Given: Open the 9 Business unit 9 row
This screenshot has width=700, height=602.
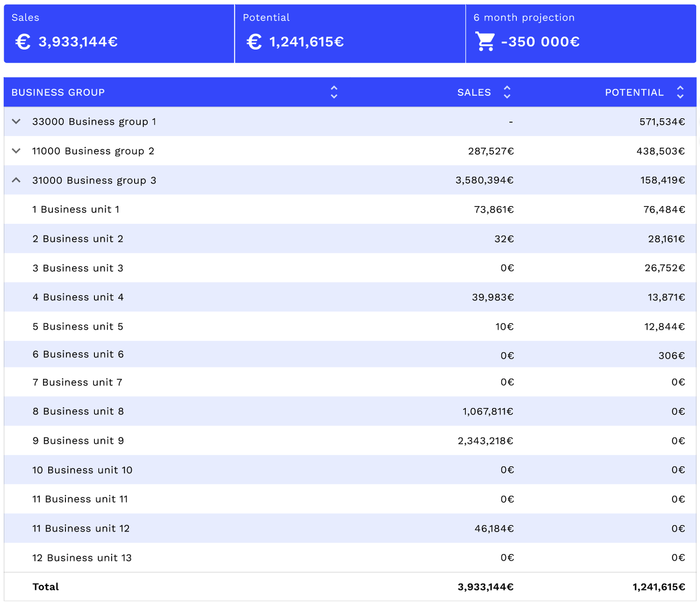Looking at the screenshot, I should pyautogui.click(x=78, y=441).
